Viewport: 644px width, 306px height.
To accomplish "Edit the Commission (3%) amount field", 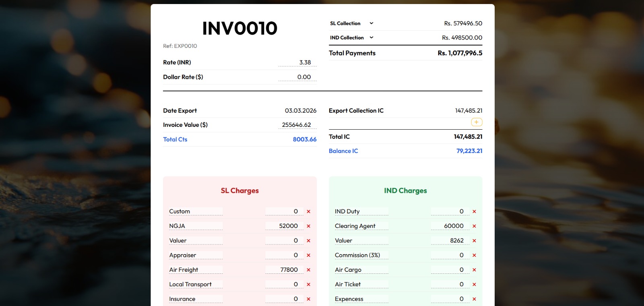I will coord(450,255).
